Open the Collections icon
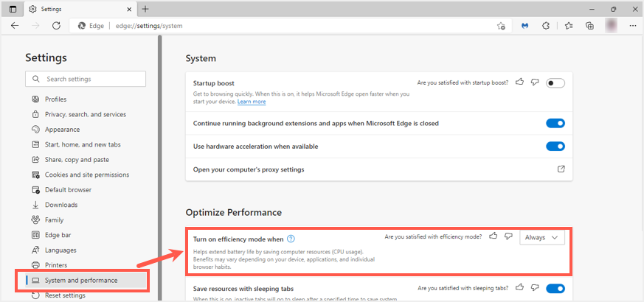 click(590, 26)
